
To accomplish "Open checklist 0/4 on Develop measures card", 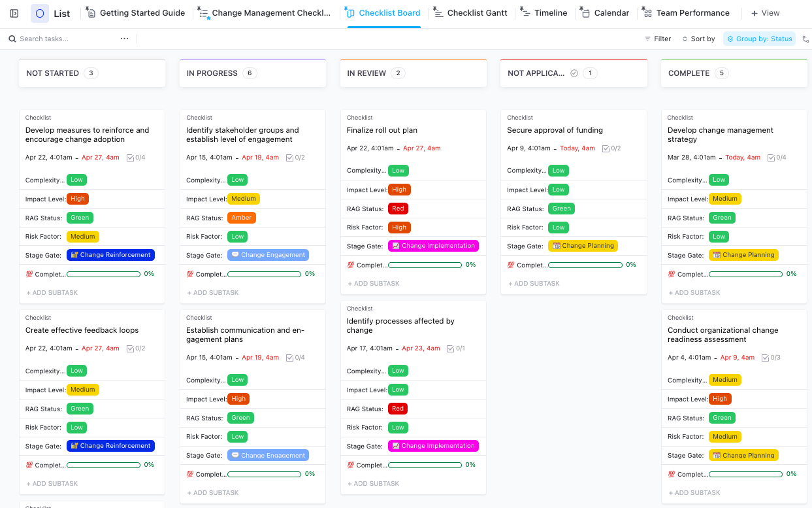I will point(135,158).
